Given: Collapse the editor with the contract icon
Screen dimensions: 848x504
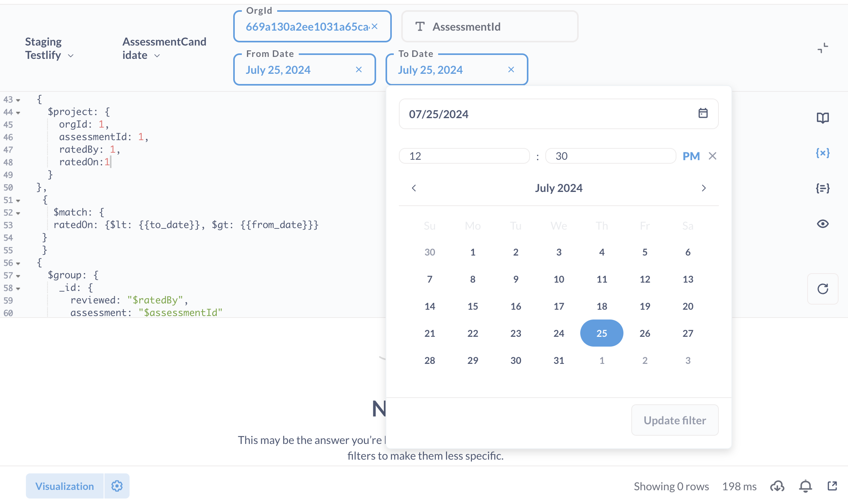Looking at the screenshot, I should coord(822,48).
